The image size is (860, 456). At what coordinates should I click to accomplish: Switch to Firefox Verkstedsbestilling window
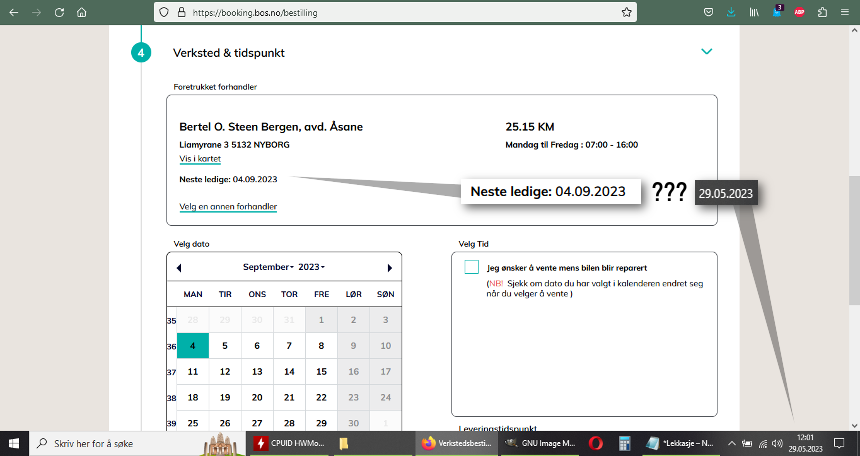[457, 443]
